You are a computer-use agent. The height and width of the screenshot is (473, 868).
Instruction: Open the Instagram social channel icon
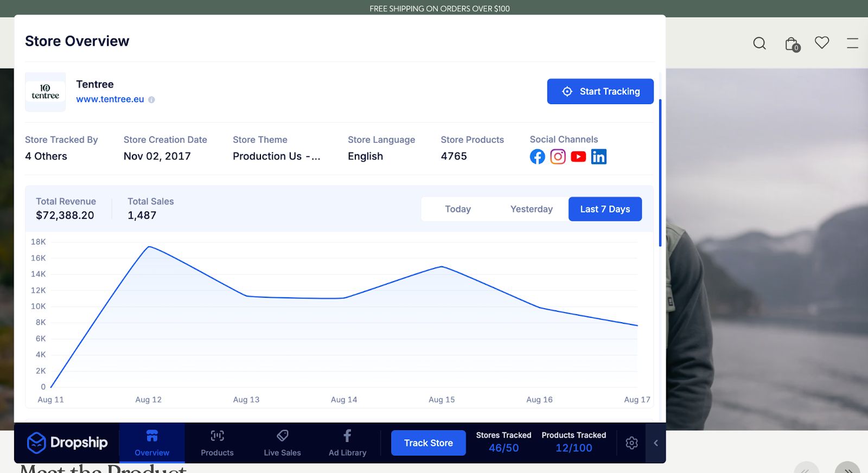point(558,157)
